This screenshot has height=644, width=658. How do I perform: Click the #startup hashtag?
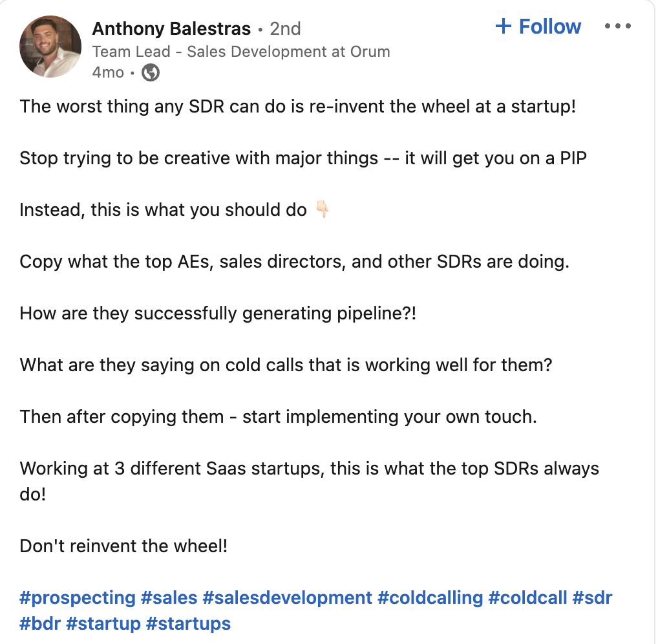coord(103,624)
